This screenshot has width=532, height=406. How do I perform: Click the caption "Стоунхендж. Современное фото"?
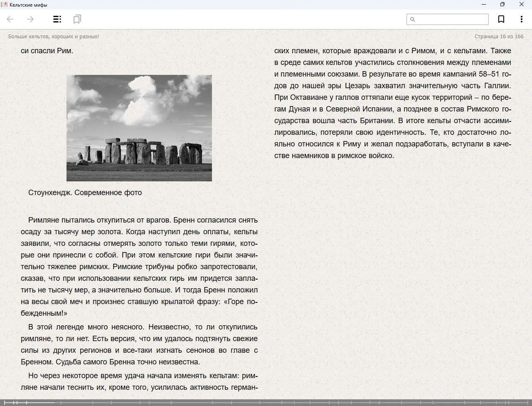[85, 193]
